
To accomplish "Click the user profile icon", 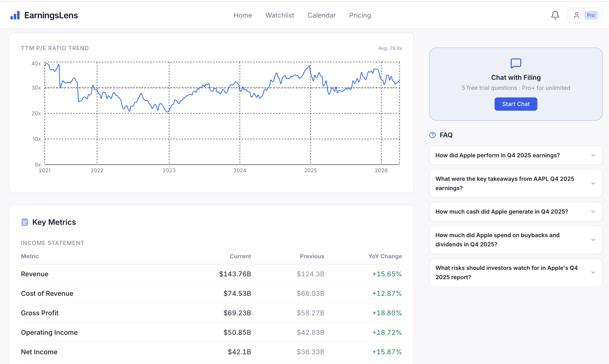I will 576,15.
